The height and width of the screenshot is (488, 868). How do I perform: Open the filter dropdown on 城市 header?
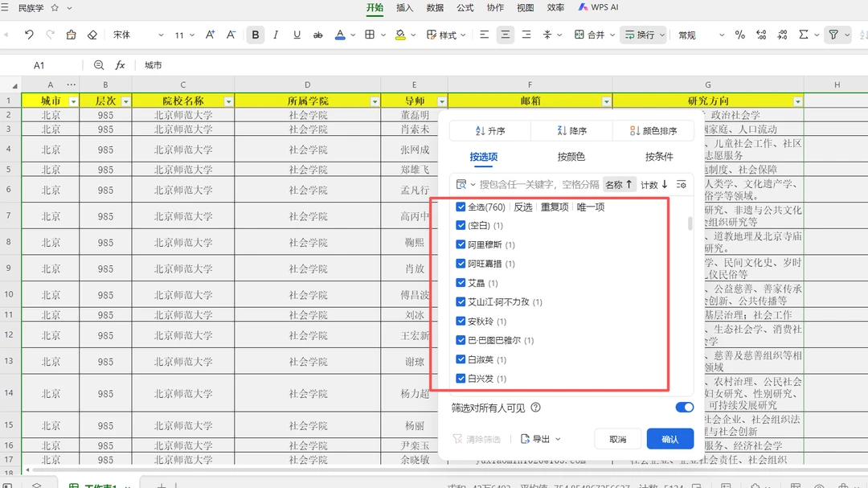tap(74, 101)
